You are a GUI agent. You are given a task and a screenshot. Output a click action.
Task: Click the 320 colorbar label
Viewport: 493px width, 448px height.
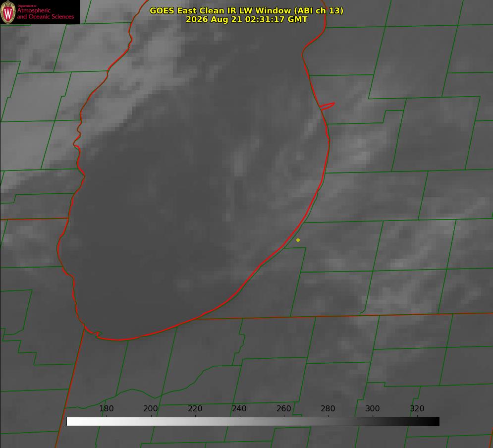click(x=417, y=408)
